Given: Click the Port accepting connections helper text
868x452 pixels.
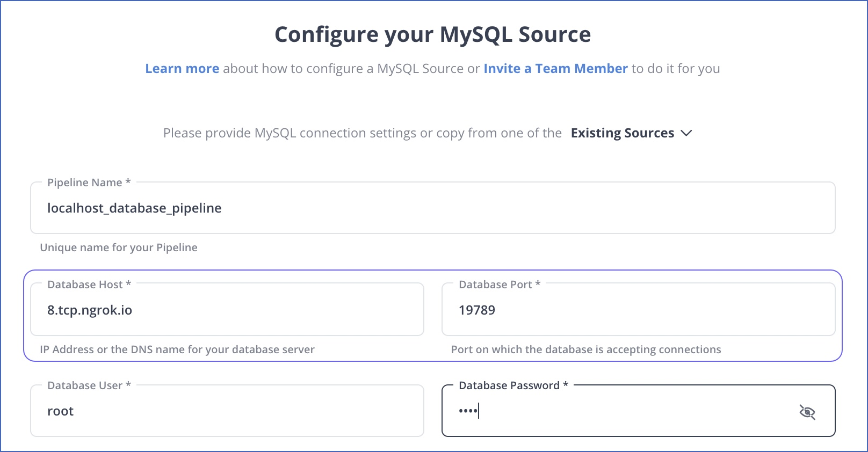Looking at the screenshot, I should tap(586, 349).
